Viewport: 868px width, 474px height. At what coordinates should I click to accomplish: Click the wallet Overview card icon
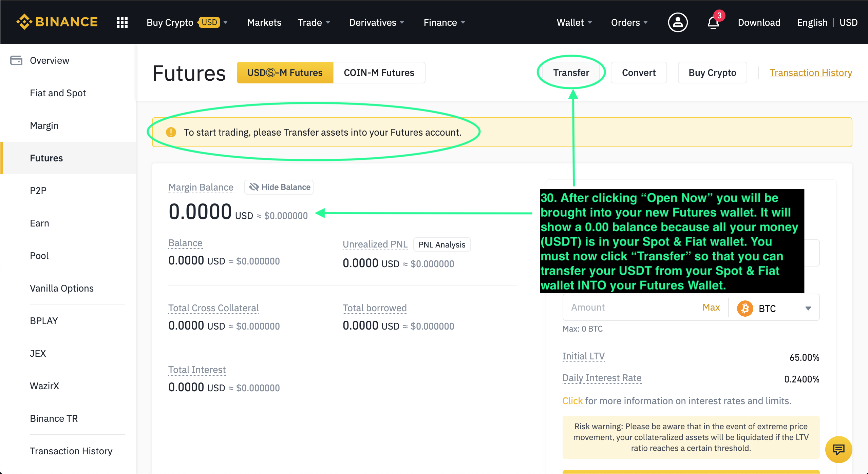pos(16,60)
